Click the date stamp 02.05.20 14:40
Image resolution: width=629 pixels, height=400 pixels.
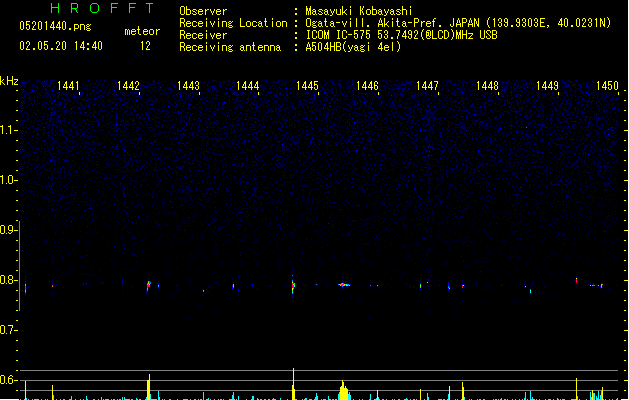click(61, 46)
